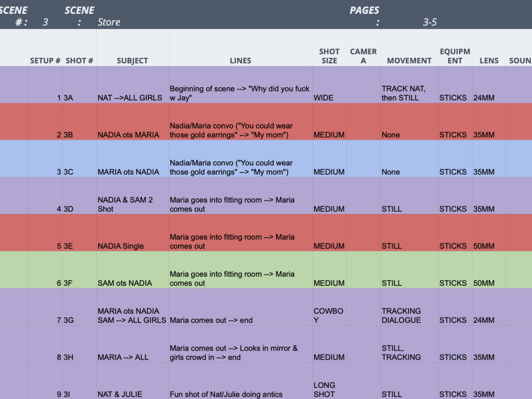Click the 35MM lens cell for shot 3H

point(489,344)
